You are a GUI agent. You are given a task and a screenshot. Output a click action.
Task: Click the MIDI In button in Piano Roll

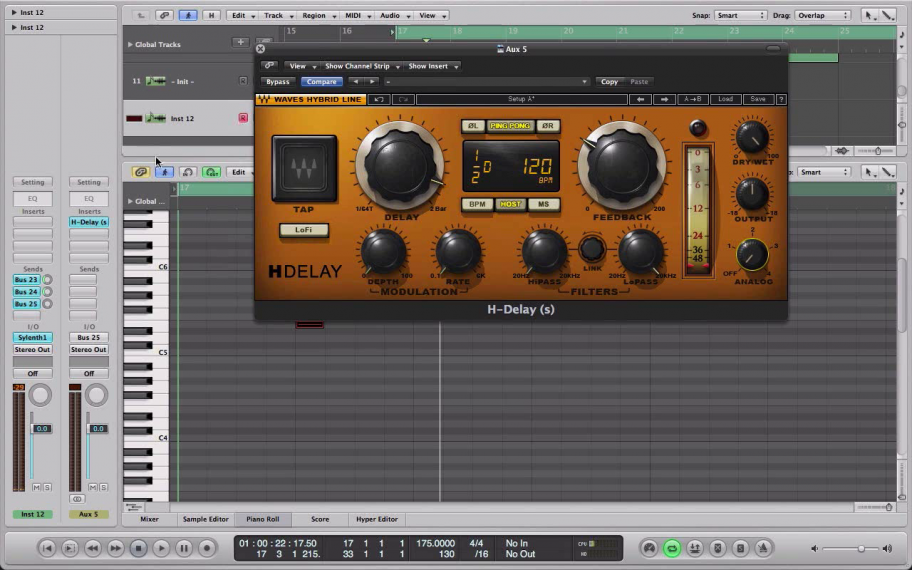tap(187, 172)
